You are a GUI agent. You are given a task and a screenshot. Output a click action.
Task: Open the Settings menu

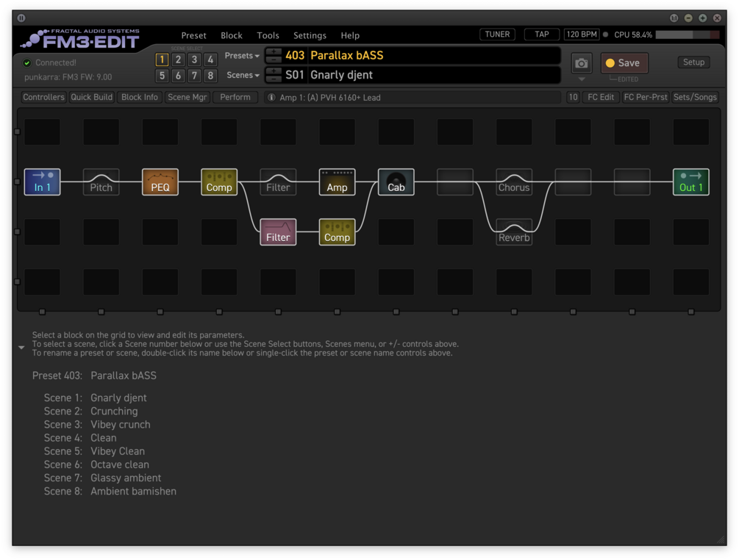coord(310,35)
